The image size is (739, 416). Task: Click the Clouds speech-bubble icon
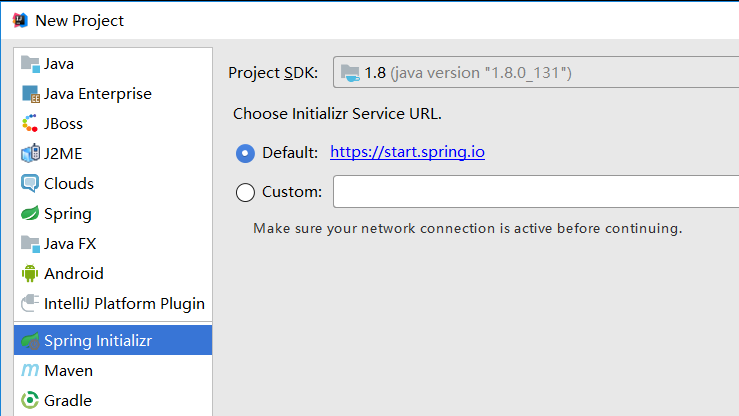30,183
